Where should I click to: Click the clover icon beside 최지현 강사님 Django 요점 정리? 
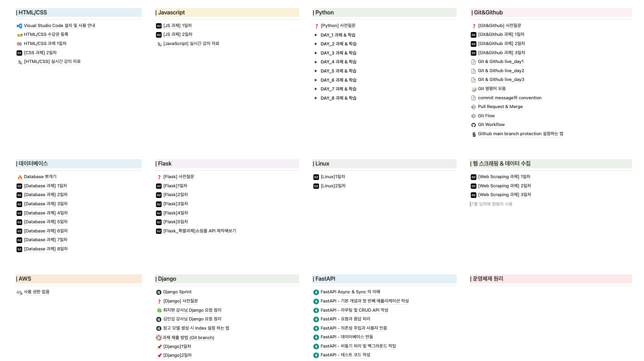159,310
